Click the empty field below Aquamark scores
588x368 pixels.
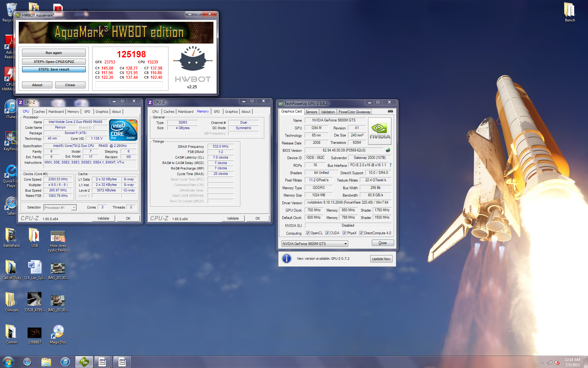(x=129, y=85)
